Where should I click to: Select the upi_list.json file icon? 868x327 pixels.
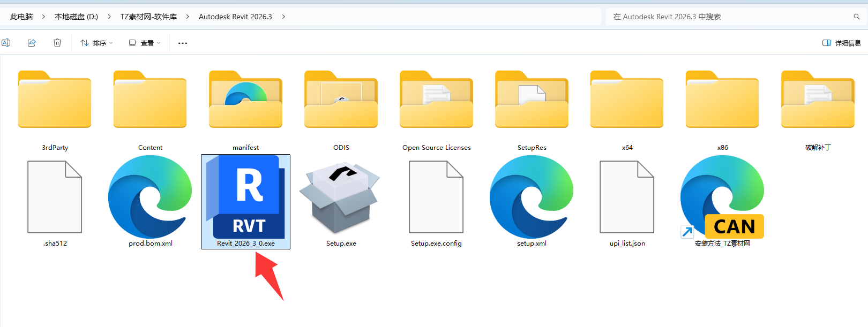[627, 197]
